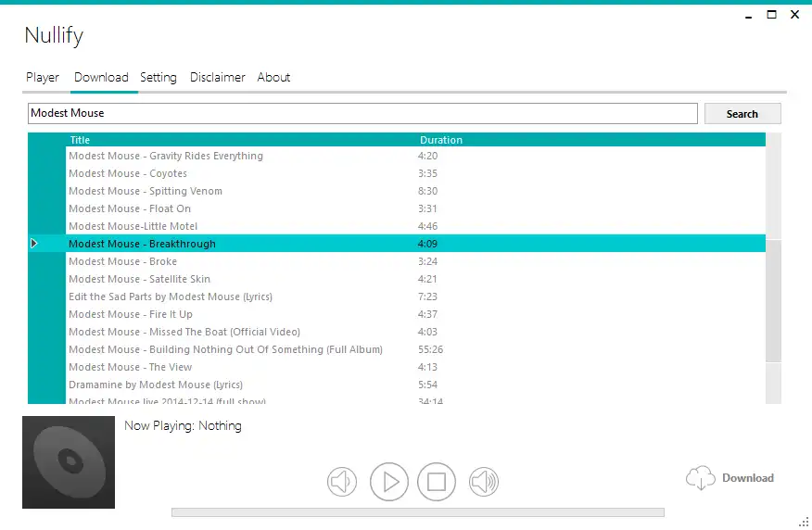
Task: Open the About tab
Action: point(273,77)
